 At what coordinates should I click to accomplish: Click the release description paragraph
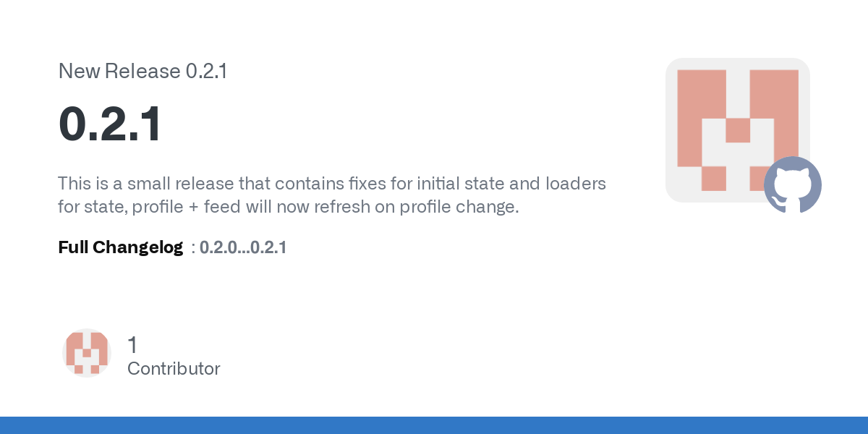332,195
